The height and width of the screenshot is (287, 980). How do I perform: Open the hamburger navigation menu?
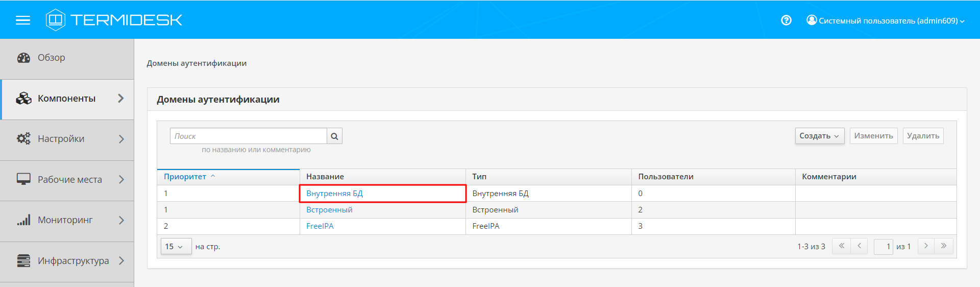[x=23, y=20]
